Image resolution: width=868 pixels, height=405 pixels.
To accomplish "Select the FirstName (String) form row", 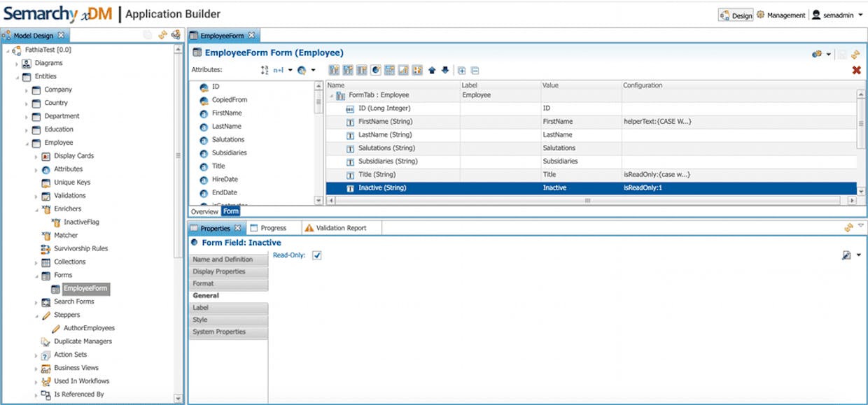I will [x=591, y=122].
